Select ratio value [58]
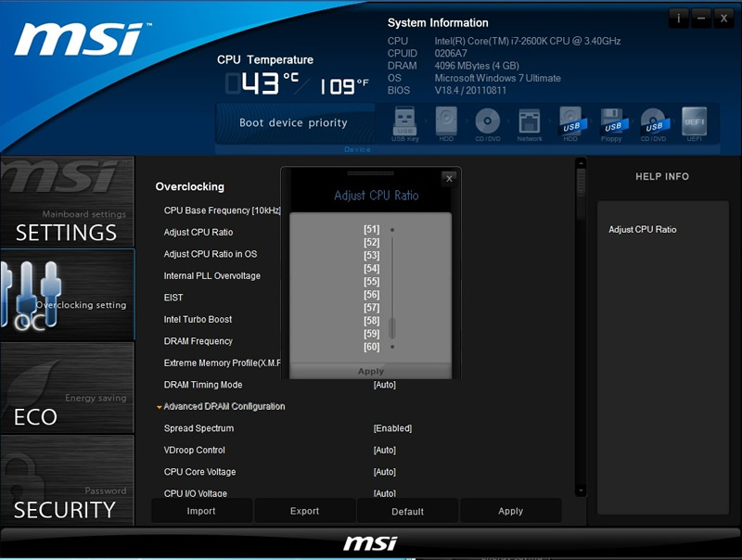 [372, 321]
